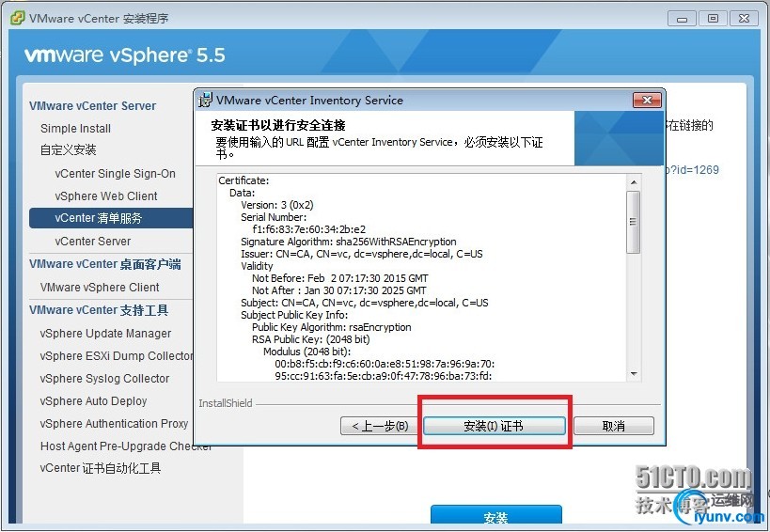This screenshot has height=532, width=770.
Task: Click the VMware vCenter 支持工具 heading
Action: [99, 311]
